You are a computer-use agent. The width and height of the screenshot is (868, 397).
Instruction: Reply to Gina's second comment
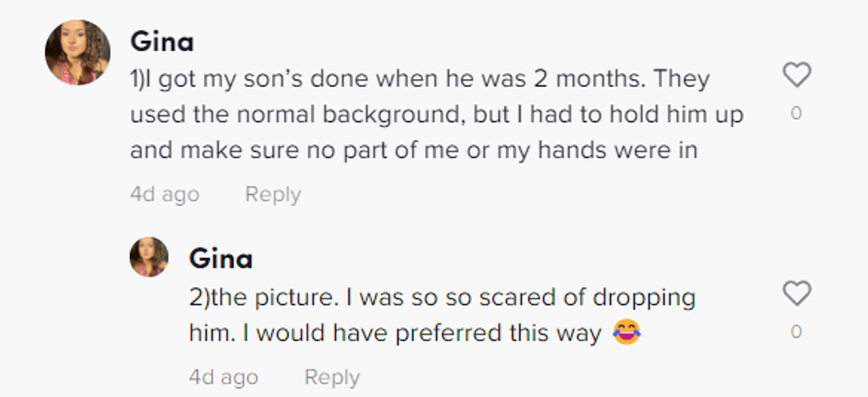tap(331, 377)
